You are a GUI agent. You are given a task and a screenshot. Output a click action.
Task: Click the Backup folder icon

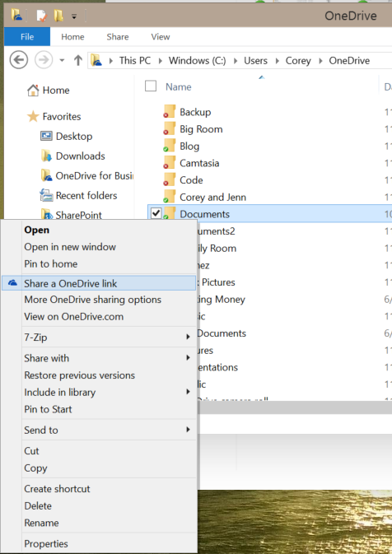pos(170,111)
